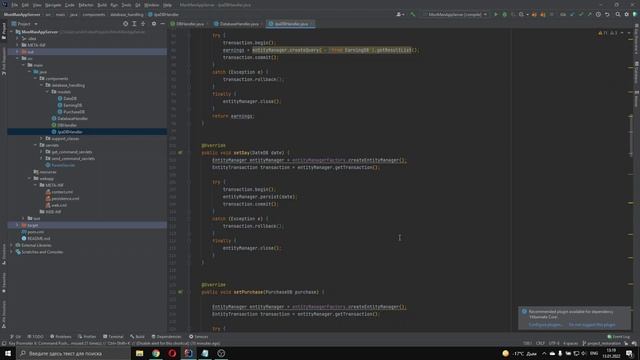Click the Git branch widget in status bar
Viewport: 640px width, 360px height.
click(602, 343)
